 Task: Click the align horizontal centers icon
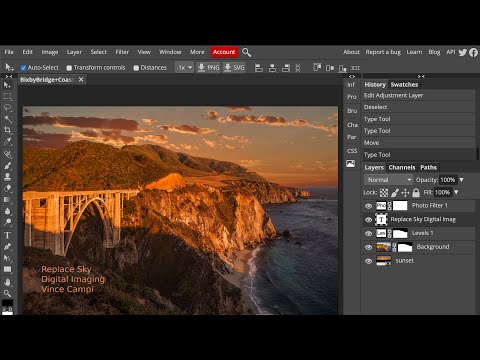pos(272,68)
